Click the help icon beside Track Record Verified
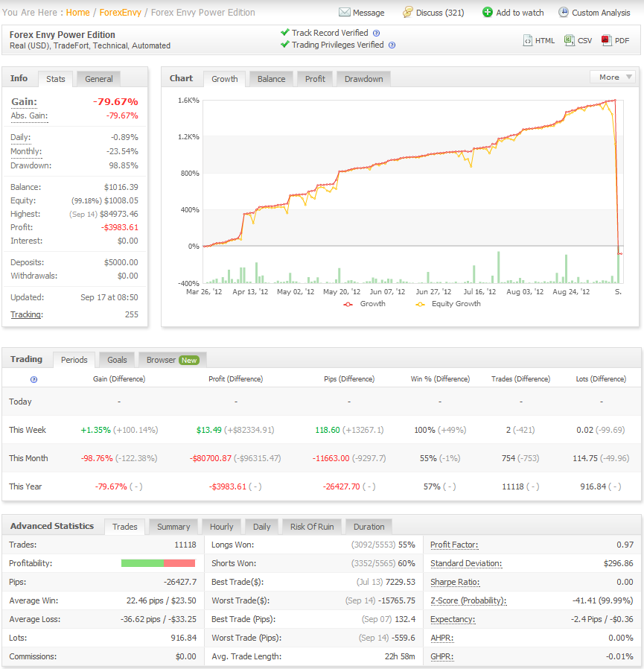Image resolution: width=644 pixels, height=669 pixels. [376, 34]
